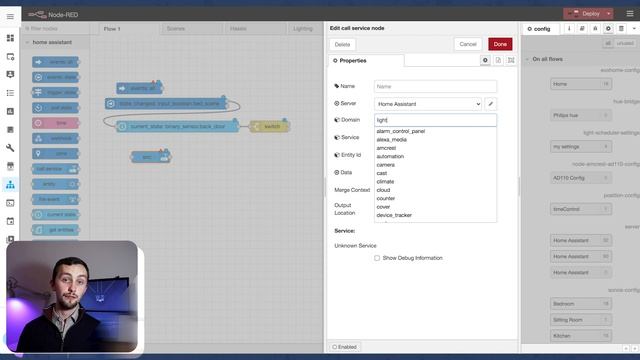Open the hamburger menu in the Home Assistant sidebar

click(10, 16)
